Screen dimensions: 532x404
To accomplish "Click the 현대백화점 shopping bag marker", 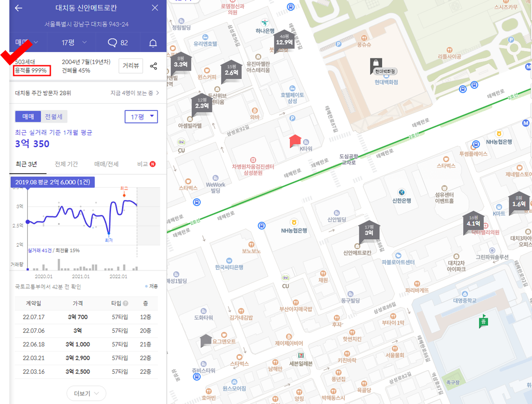I will pos(376,66).
